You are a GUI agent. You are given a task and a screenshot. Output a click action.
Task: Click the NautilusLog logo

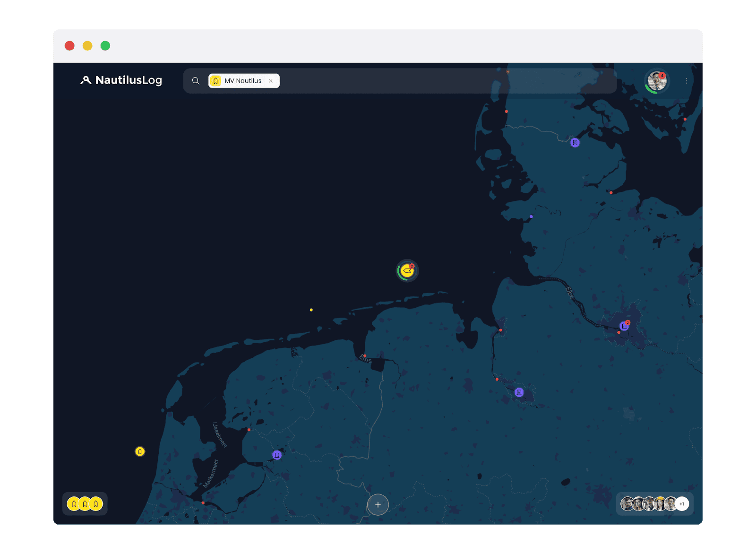click(121, 80)
